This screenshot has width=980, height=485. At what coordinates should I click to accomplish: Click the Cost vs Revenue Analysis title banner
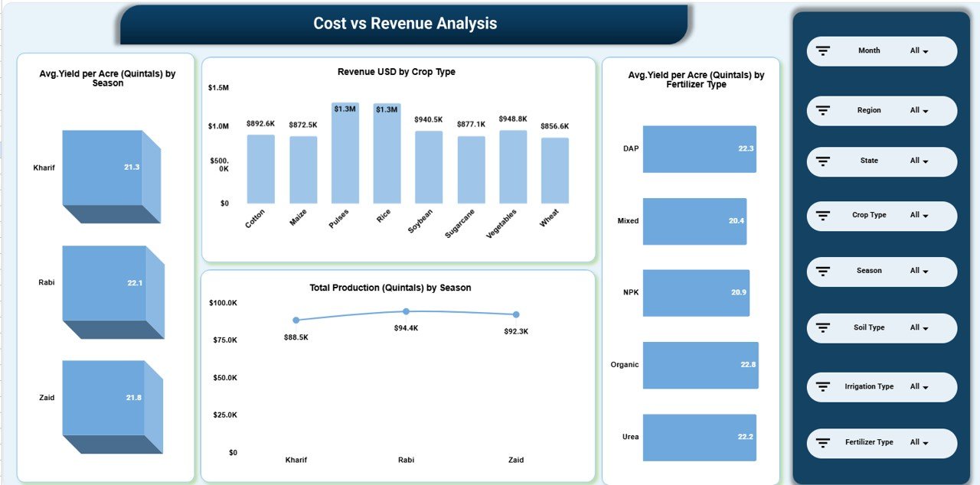[404, 23]
